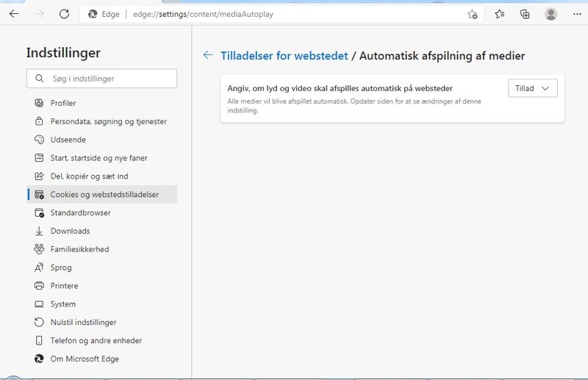This screenshot has width=588, height=380.
Task: Select Persondata, søgning og tjenester
Action: click(x=108, y=121)
